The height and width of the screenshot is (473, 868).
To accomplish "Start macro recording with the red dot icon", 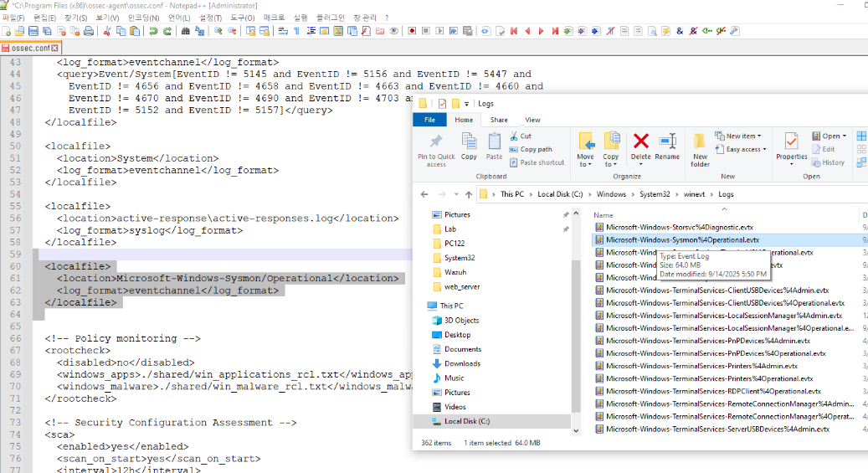I will pyautogui.click(x=412, y=31).
